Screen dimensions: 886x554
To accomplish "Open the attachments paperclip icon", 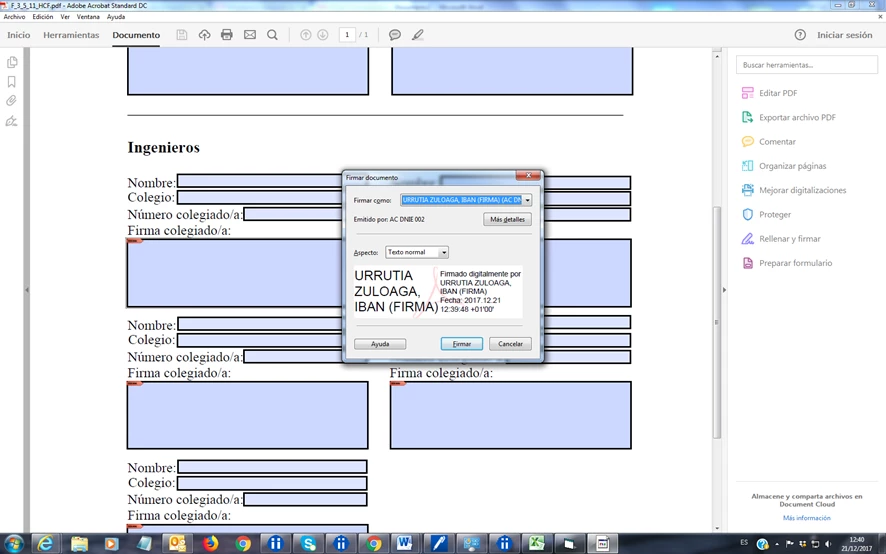I will click(12, 101).
